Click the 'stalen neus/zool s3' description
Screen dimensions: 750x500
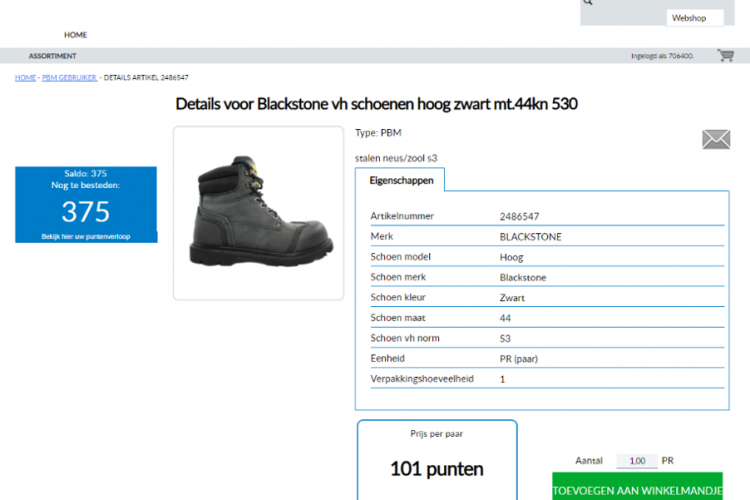(x=396, y=158)
